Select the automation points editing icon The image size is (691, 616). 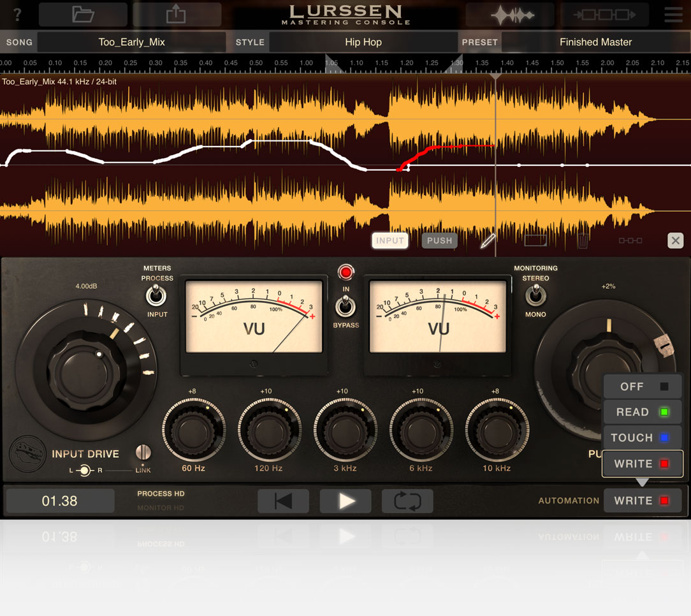coord(630,240)
